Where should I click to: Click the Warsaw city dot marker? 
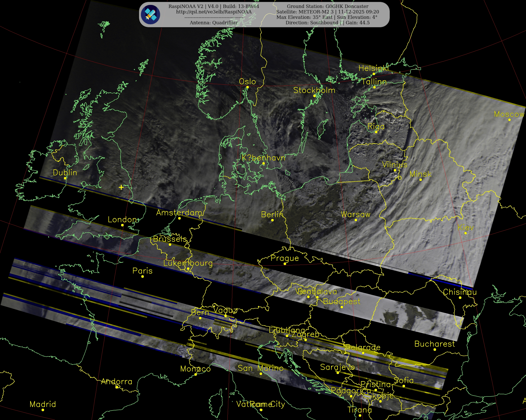coord(356,220)
